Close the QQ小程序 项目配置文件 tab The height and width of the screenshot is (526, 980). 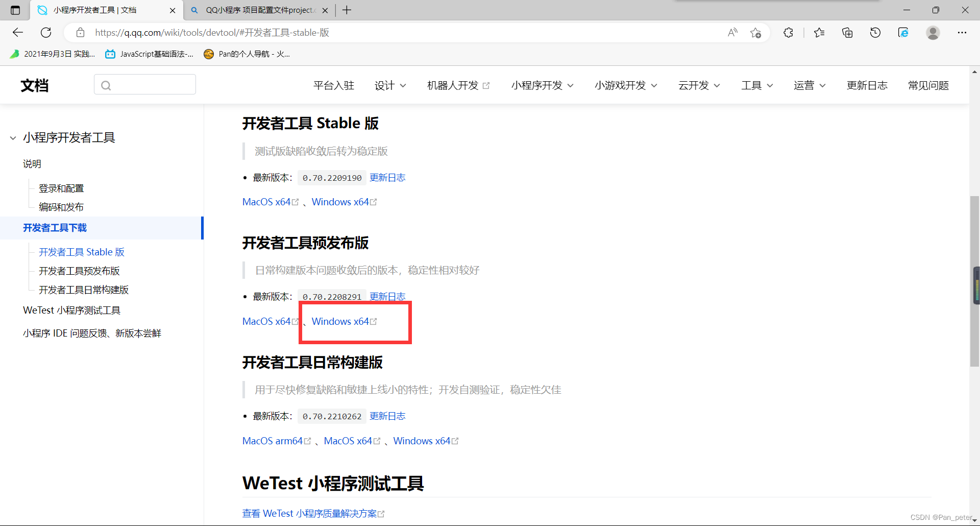point(326,10)
